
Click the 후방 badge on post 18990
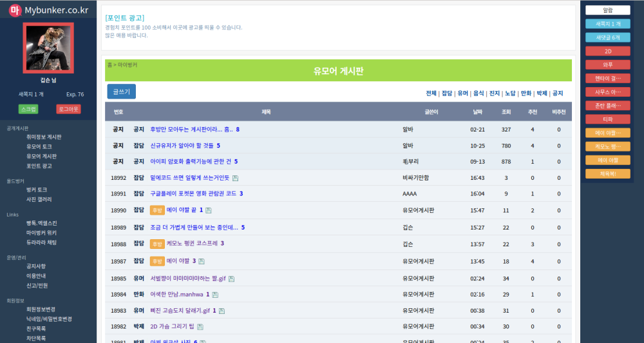pyautogui.click(x=157, y=210)
